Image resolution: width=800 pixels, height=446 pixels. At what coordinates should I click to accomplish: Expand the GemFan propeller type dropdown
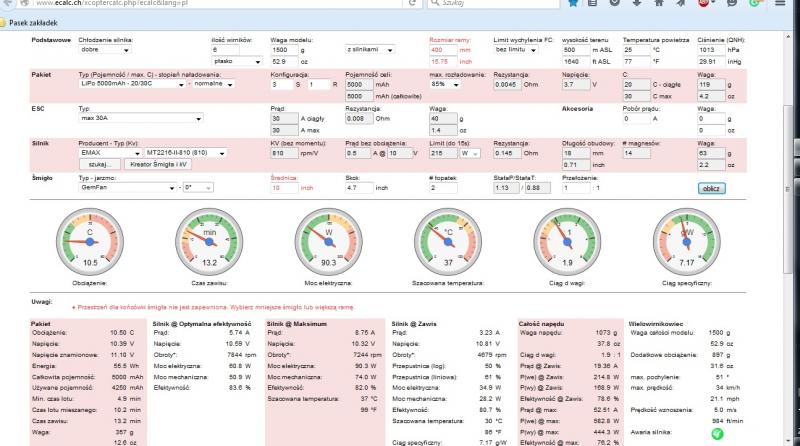[x=126, y=187]
